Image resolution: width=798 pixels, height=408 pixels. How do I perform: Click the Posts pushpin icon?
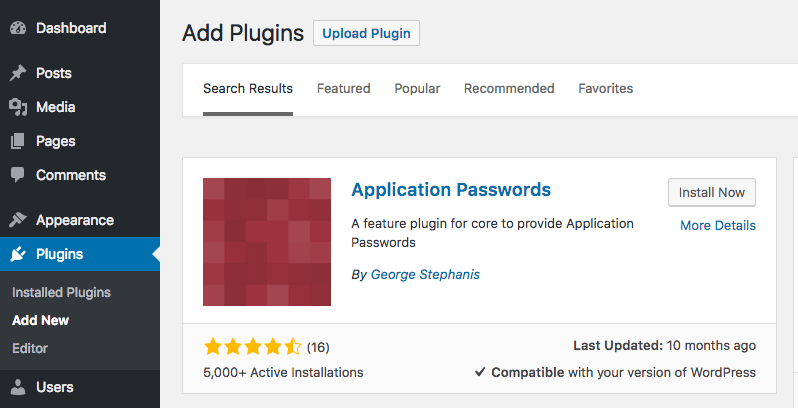[x=18, y=73]
